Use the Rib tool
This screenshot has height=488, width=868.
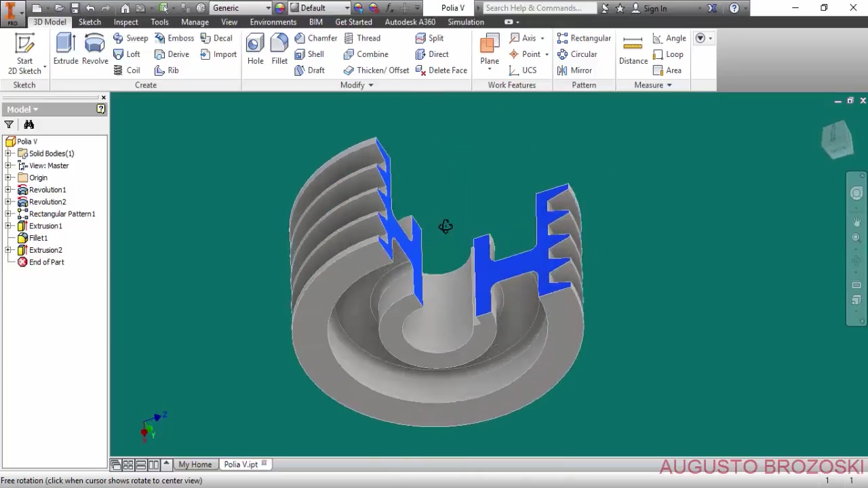167,70
